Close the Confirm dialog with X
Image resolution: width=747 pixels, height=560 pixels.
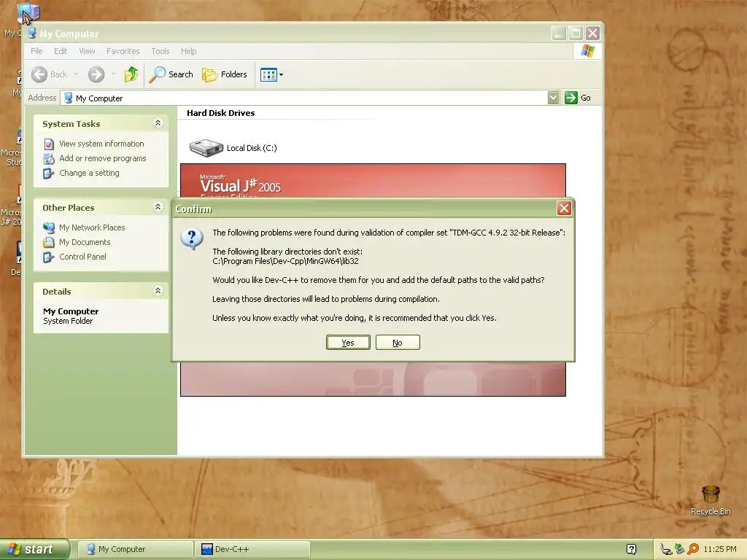point(564,208)
